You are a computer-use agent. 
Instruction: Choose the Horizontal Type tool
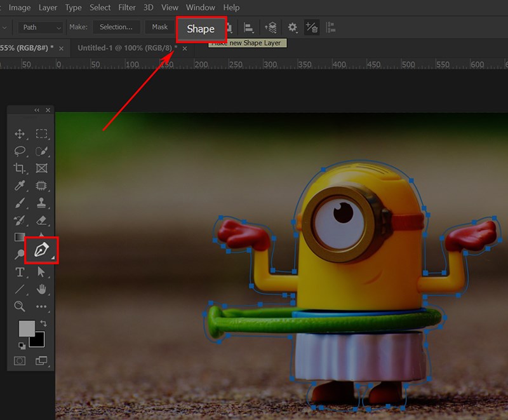point(20,272)
